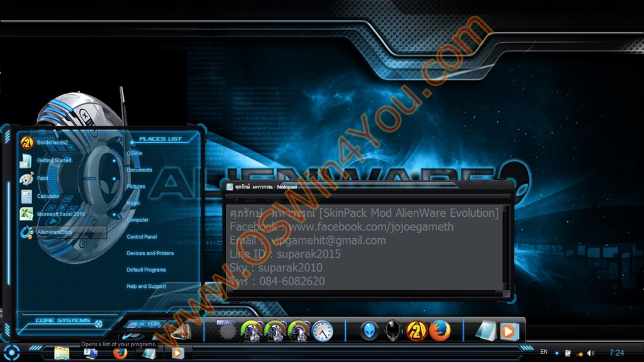644x362 pixels.
Task: Open Help and Support from the Start menu
Action: pos(146,287)
